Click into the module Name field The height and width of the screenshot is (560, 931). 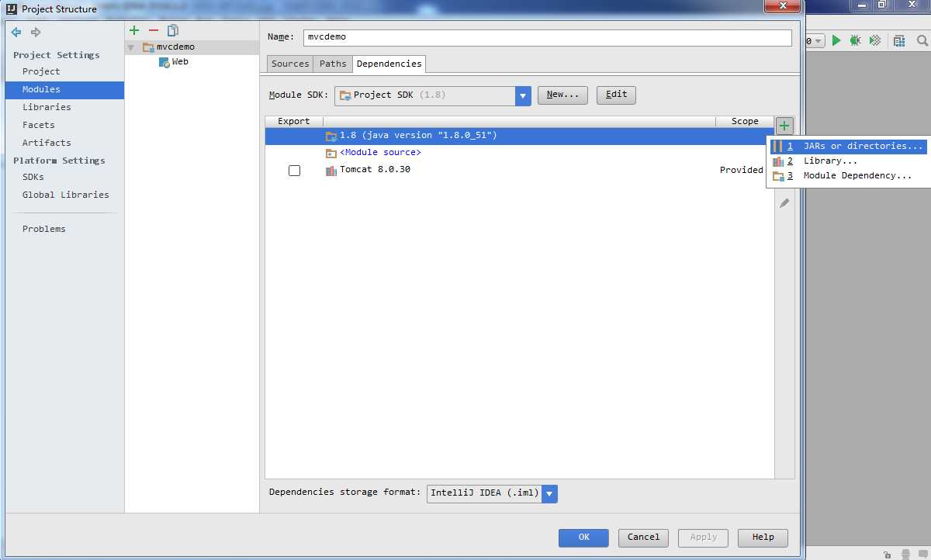548,37
